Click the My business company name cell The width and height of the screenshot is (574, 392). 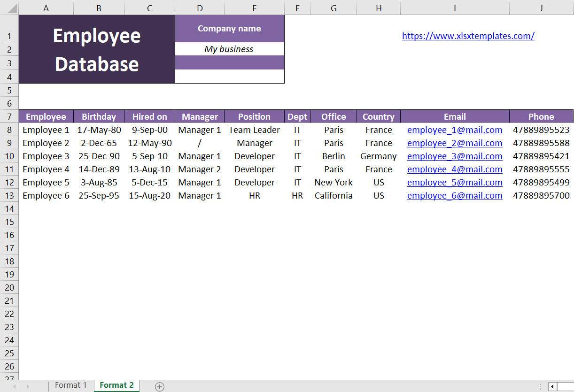click(x=230, y=49)
